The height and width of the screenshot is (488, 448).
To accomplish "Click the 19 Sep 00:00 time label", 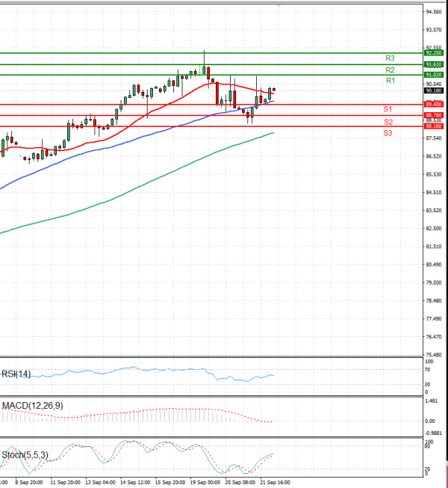I will tap(205, 483).
